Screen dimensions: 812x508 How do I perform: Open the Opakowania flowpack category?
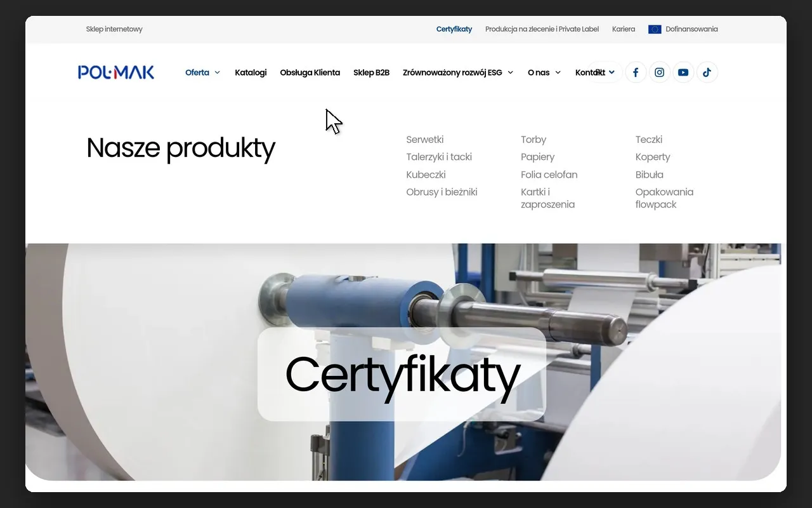pyautogui.click(x=665, y=198)
